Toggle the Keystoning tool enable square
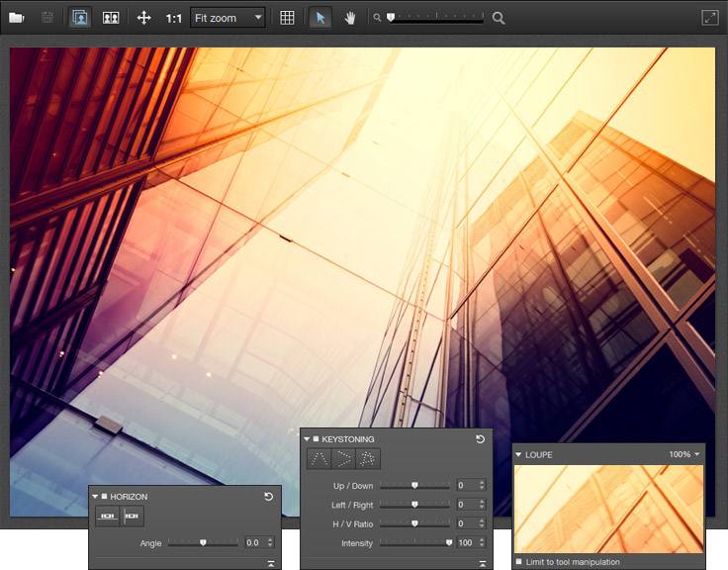This screenshot has height=570, width=728. click(x=316, y=438)
